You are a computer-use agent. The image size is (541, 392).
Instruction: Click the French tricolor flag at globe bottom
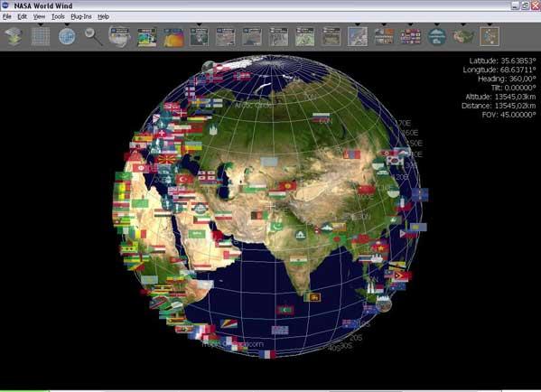pos(267,354)
